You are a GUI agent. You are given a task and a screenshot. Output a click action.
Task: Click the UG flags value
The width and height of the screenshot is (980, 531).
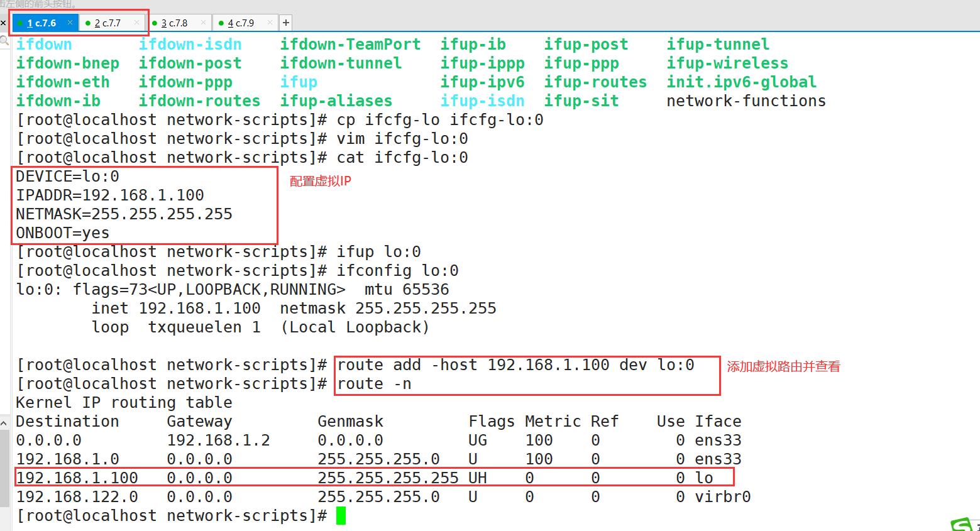point(478,441)
